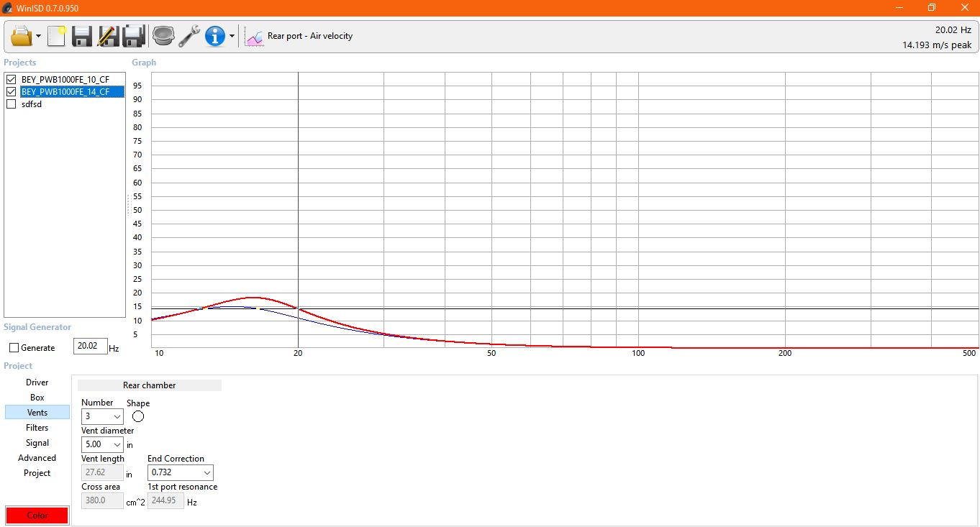Select the BEY_PWB1000FE_14_CF project name
Viewport: 980px width, 527px height.
click(65, 92)
